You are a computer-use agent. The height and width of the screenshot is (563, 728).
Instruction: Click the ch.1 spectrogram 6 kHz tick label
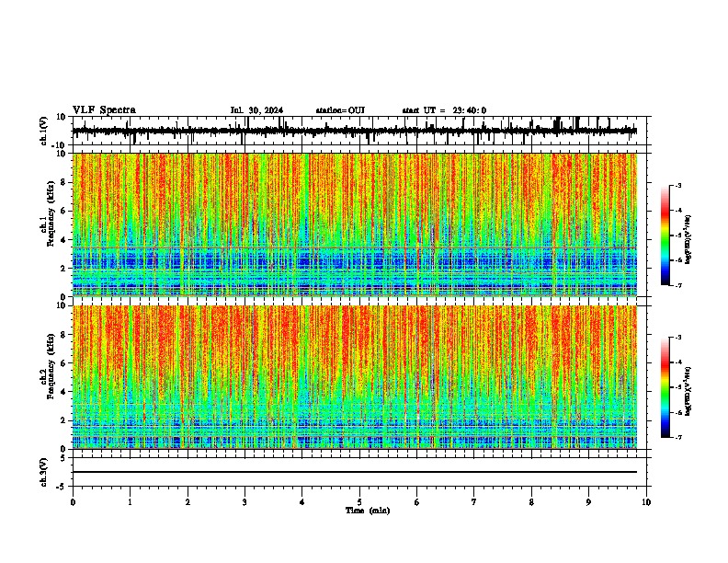(x=64, y=211)
